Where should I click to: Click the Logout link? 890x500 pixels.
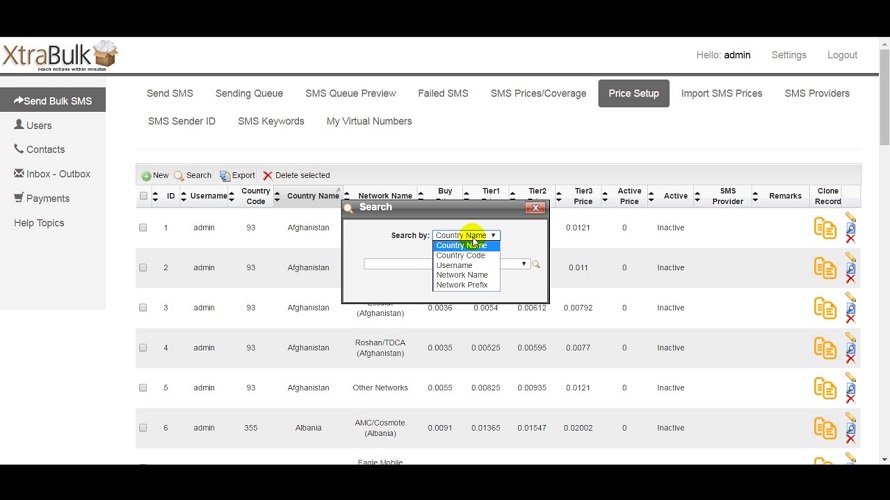[842, 55]
